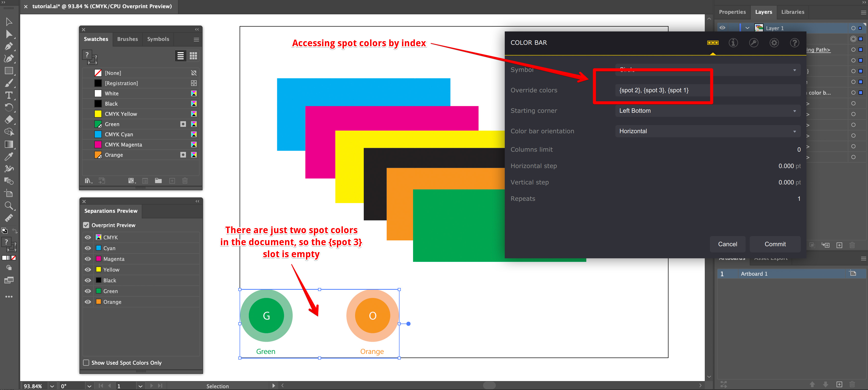The height and width of the screenshot is (390, 868).
Task: Enable Show Used Spot Colors Only
Action: (x=86, y=363)
